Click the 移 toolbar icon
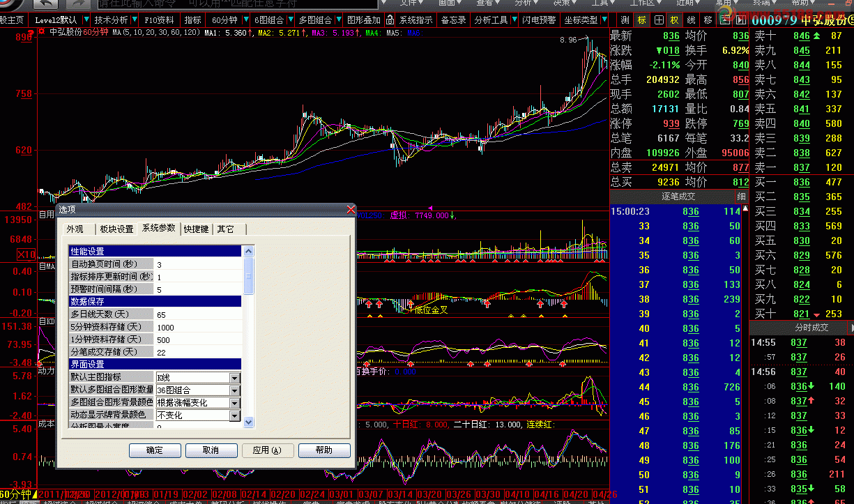 (x=708, y=20)
